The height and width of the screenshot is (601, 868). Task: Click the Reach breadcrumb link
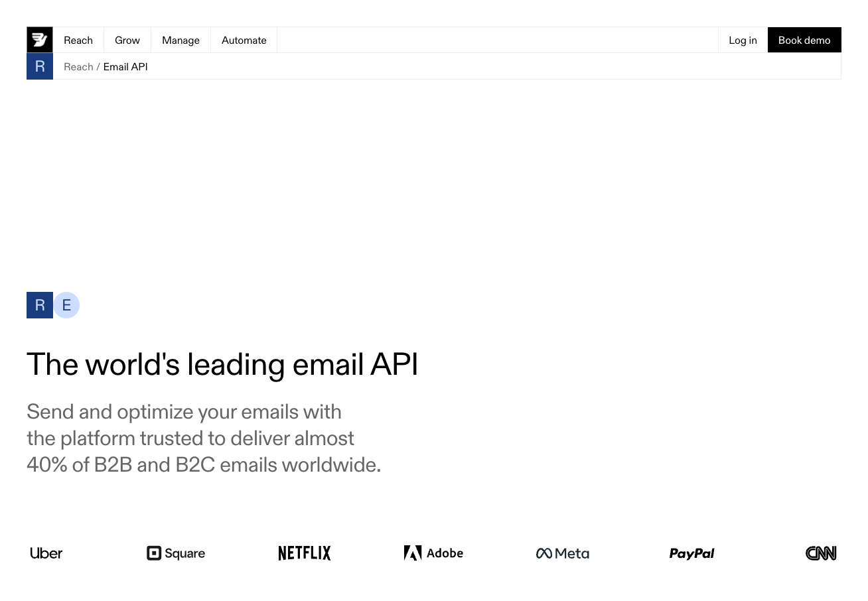[78, 66]
